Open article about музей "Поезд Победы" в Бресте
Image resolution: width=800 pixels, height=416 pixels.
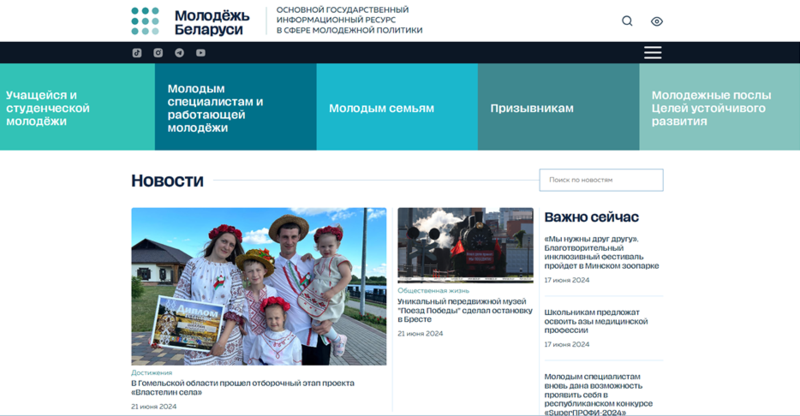click(465, 310)
